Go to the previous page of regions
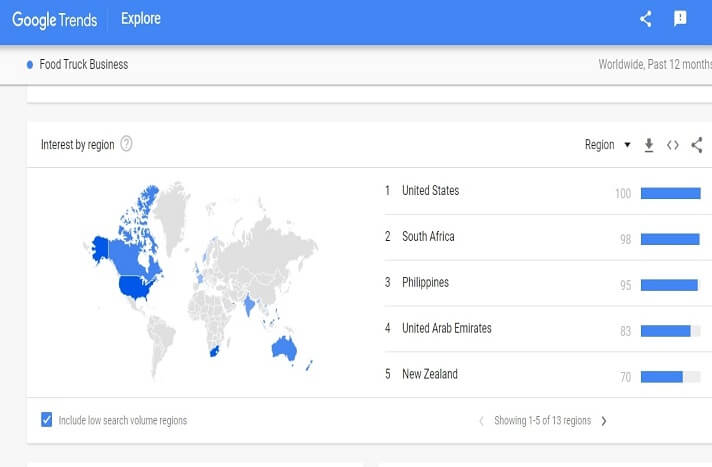Viewport: 712px width, 467px height. (480, 421)
